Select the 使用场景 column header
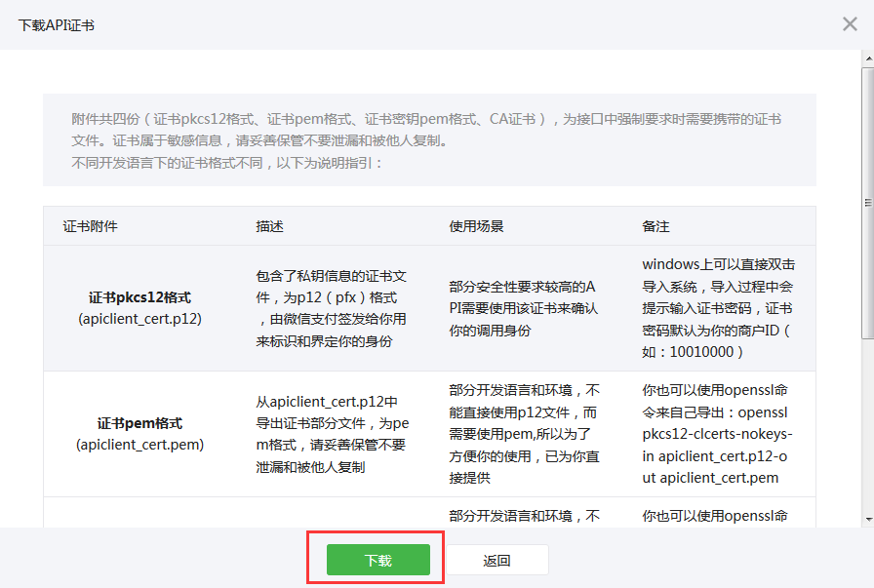 pos(476,226)
